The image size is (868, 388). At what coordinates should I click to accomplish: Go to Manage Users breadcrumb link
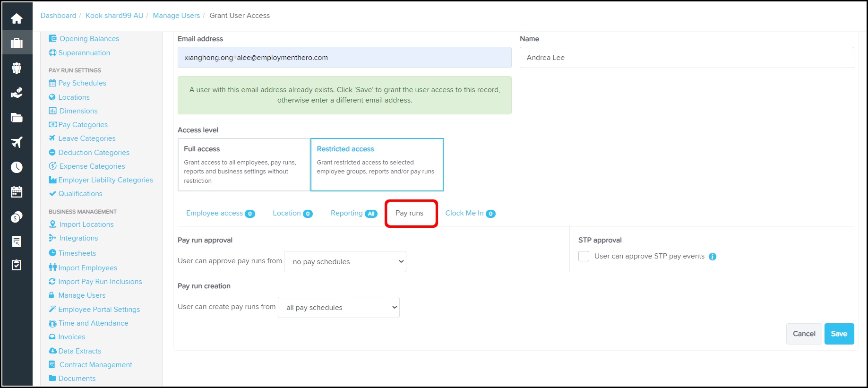click(176, 16)
